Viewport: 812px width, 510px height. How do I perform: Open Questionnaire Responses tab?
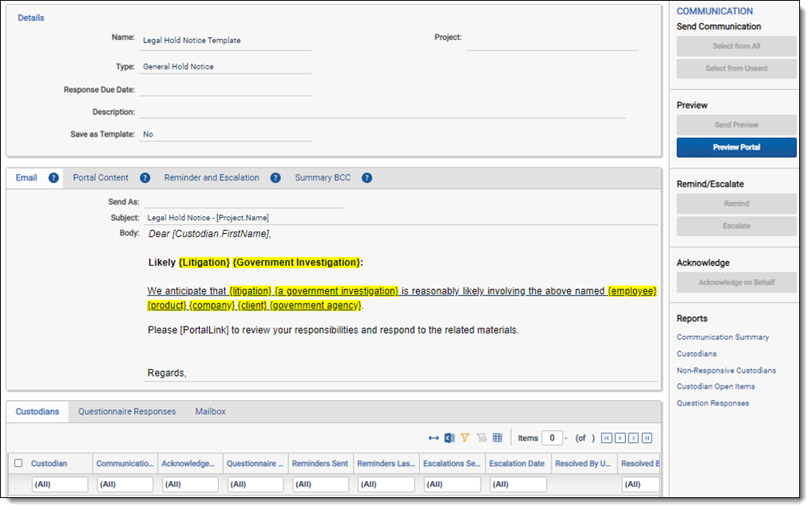click(127, 412)
